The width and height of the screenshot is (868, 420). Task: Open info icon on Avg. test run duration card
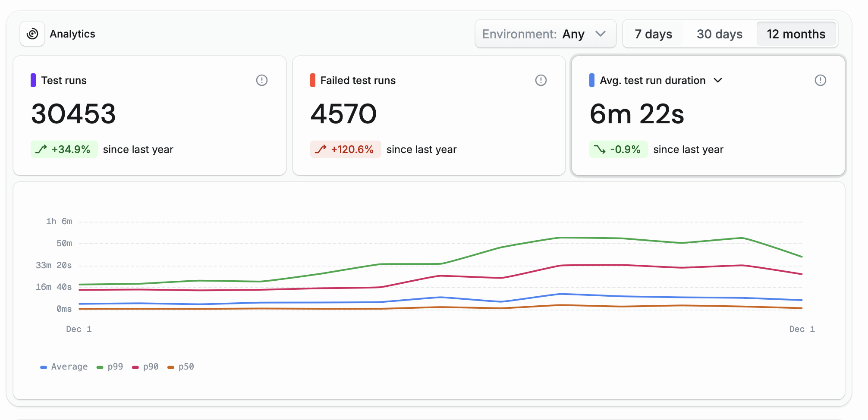coord(820,80)
